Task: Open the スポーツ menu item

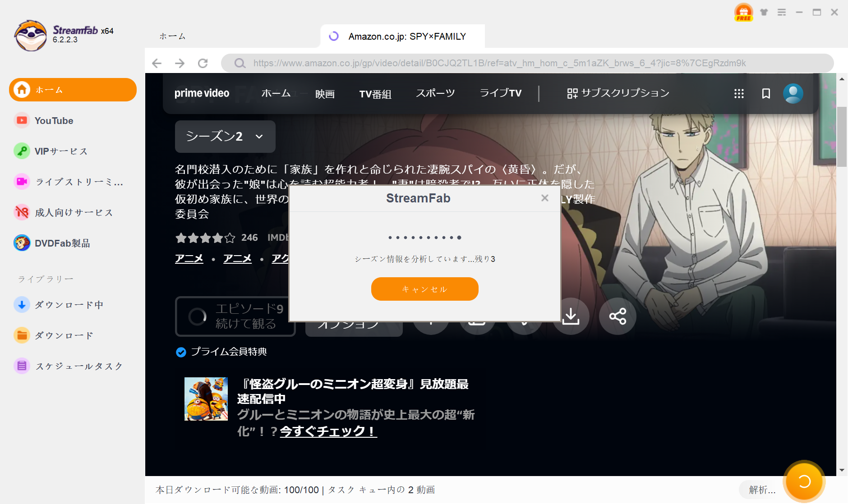Action: click(x=435, y=93)
